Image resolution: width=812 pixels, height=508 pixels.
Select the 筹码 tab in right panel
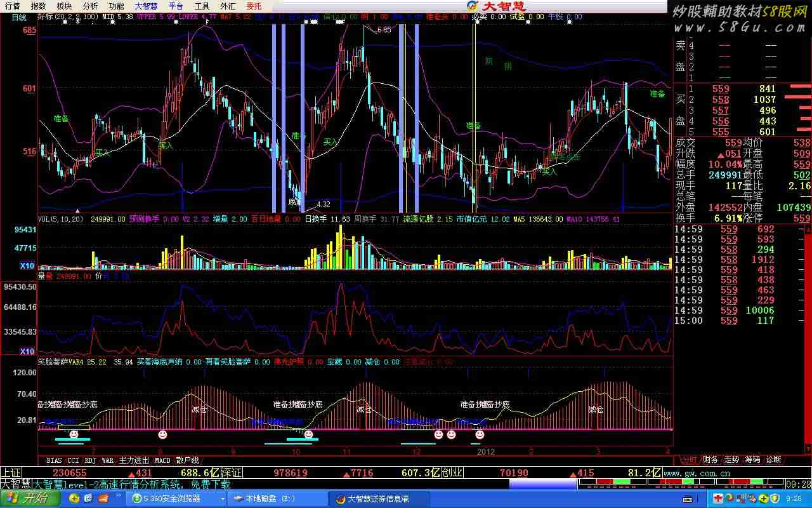[x=752, y=460]
